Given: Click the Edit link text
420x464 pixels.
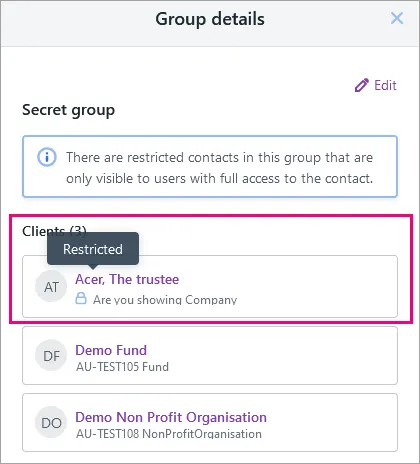Looking at the screenshot, I should pos(385,85).
